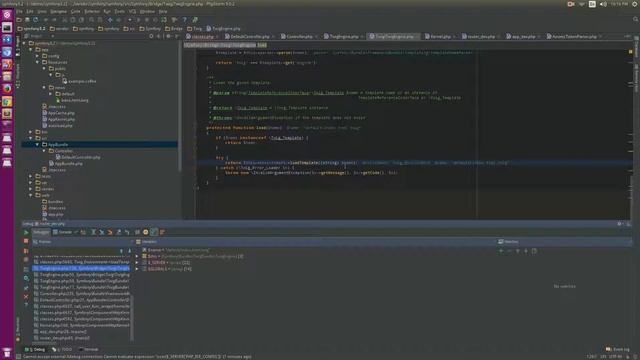Image resolution: width=640 pixels, height=360 pixels.
Task: Click Save All in main toolbar
Action: [x=27, y=20]
